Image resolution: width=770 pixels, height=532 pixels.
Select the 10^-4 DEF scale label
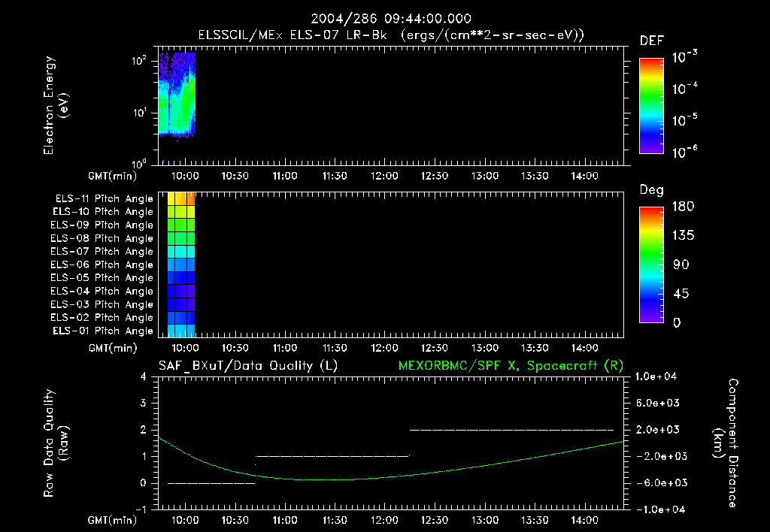(x=684, y=89)
